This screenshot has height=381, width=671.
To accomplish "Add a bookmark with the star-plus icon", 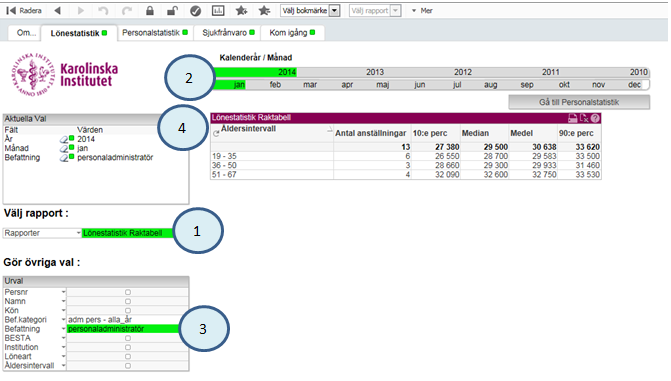I will [241, 11].
